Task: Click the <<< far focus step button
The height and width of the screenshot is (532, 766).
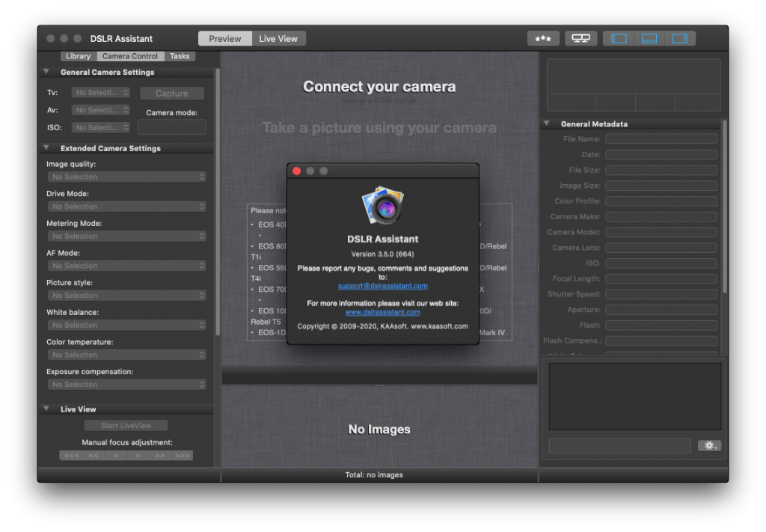Action: [x=71, y=455]
